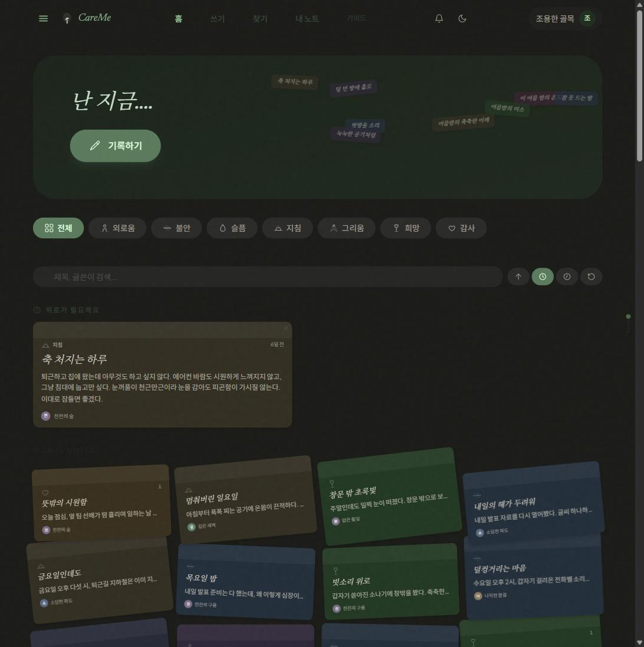644x647 pixels.
Task: Open the 내 노트 tab
Action: (307, 18)
